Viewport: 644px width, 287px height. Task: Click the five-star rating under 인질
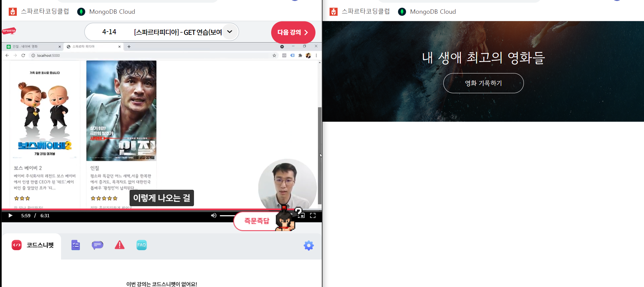tap(104, 198)
